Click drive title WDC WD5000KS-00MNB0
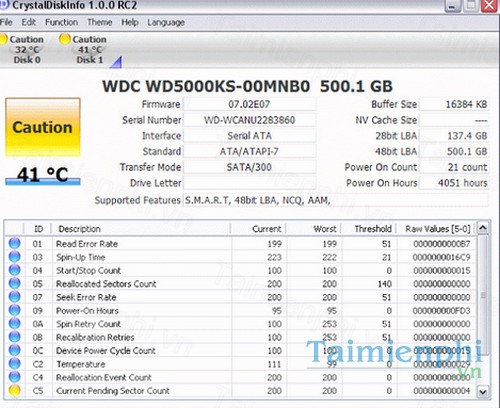Viewport: 500px width, 408px height. coord(206,86)
